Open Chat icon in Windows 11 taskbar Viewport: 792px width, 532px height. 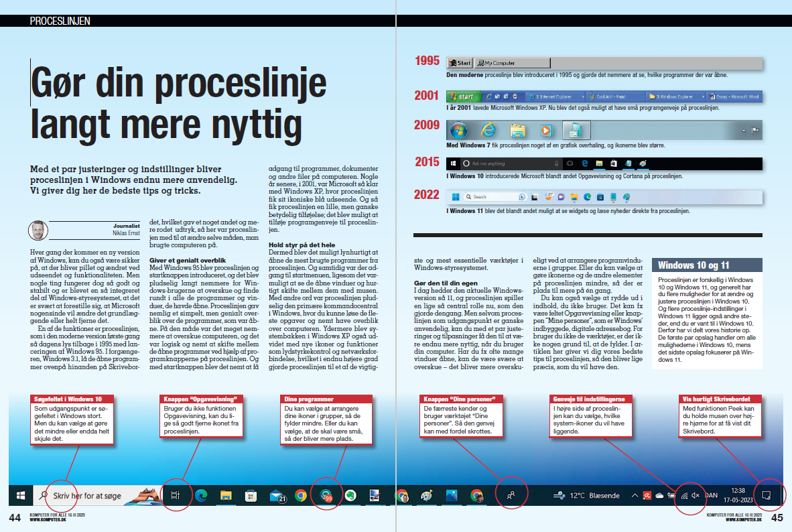click(561, 197)
